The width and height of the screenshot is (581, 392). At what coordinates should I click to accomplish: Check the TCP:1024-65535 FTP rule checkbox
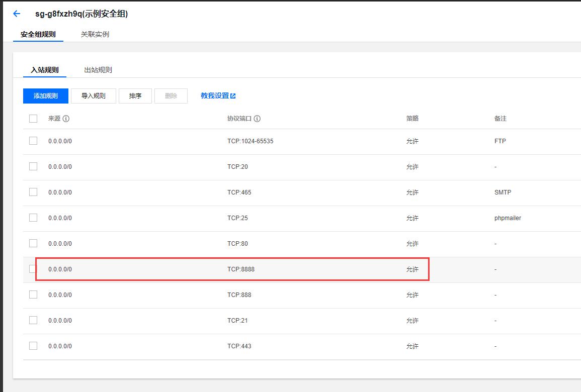pos(33,141)
